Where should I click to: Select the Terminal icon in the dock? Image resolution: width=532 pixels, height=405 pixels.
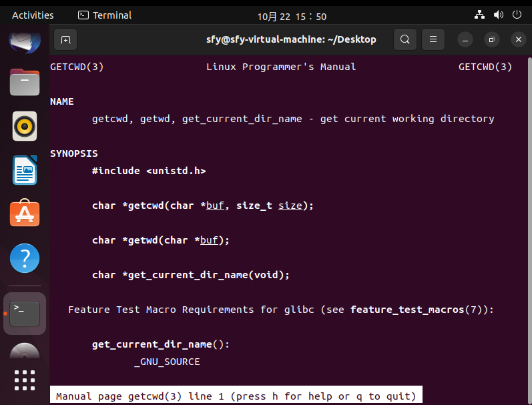[x=25, y=314]
